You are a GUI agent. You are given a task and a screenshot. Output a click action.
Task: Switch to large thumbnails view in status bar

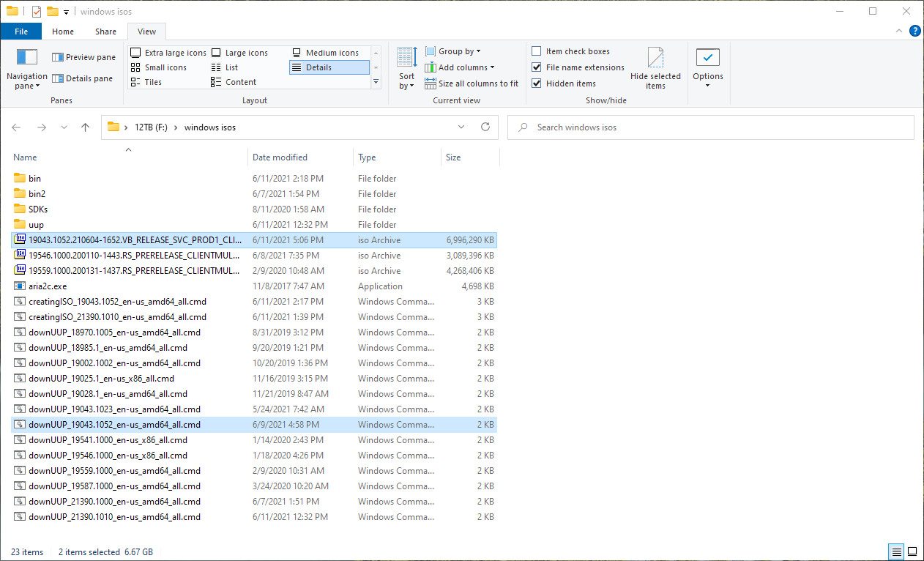pyautogui.click(x=912, y=551)
